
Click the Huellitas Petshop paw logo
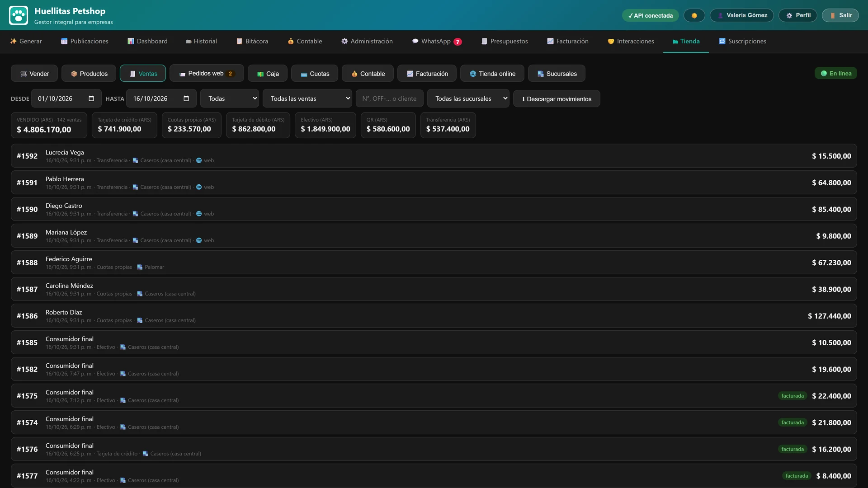coord(19,15)
